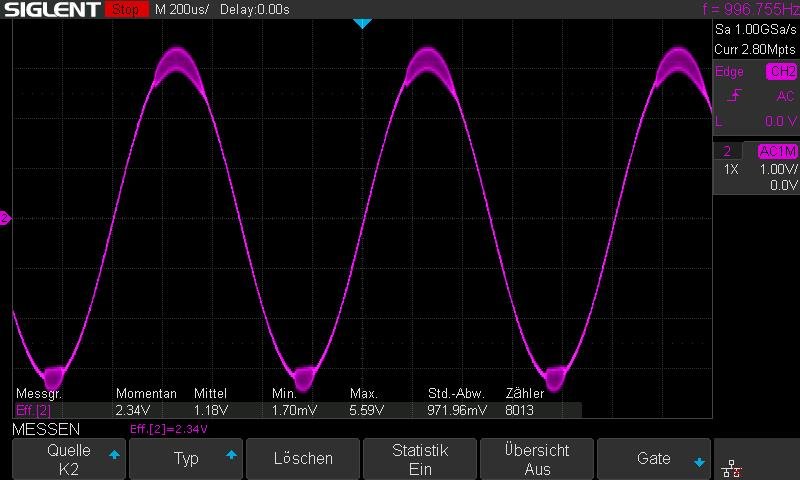This screenshot has height=480, width=800.
Task: Open the Quelle K2 source selector
Action: point(68,459)
